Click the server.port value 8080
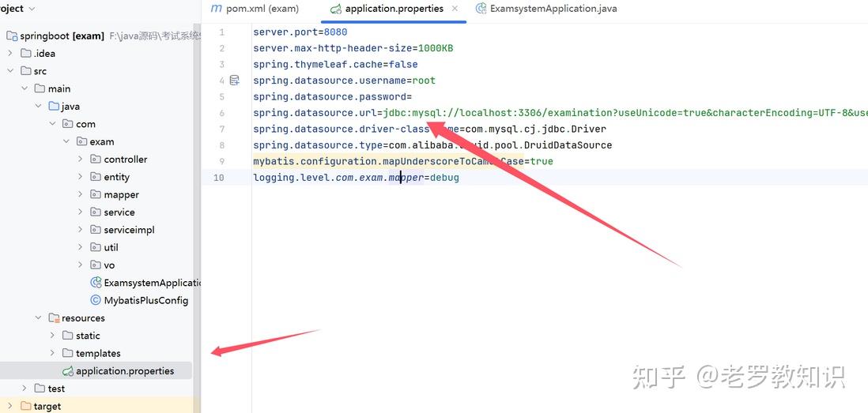The width and height of the screenshot is (868, 413). tap(335, 32)
